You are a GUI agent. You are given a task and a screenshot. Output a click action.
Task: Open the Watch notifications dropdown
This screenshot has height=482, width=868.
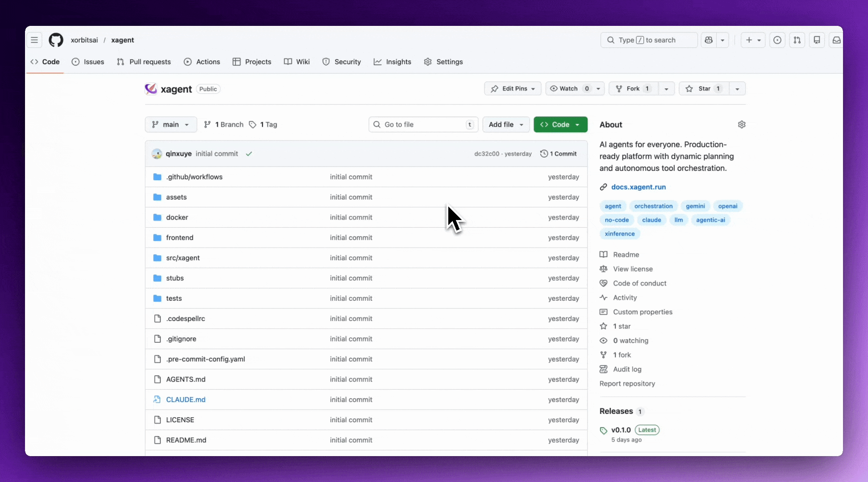pos(576,89)
